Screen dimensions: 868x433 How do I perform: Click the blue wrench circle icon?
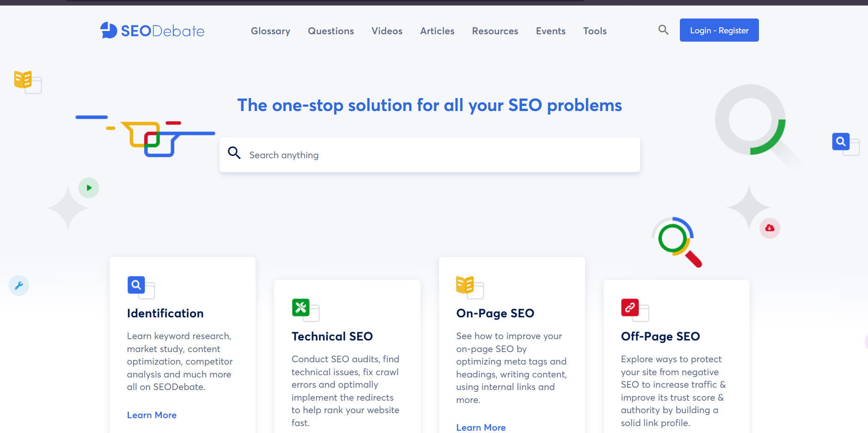point(19,286)
